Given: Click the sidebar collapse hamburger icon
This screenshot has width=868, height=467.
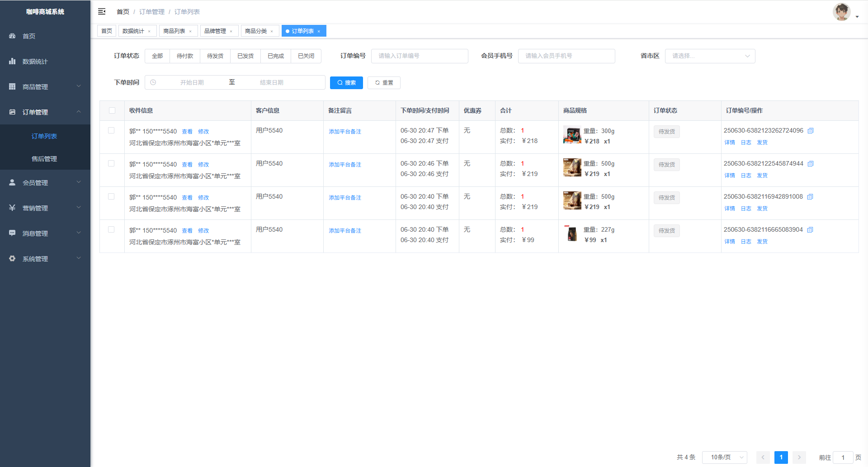Looking at the screenshot, I should pos(102,11).
